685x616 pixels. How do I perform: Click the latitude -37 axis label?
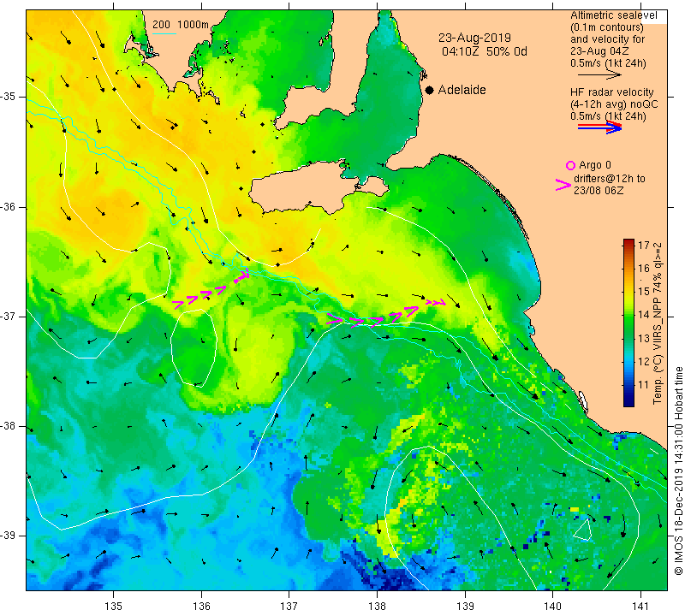coord(8,316)
